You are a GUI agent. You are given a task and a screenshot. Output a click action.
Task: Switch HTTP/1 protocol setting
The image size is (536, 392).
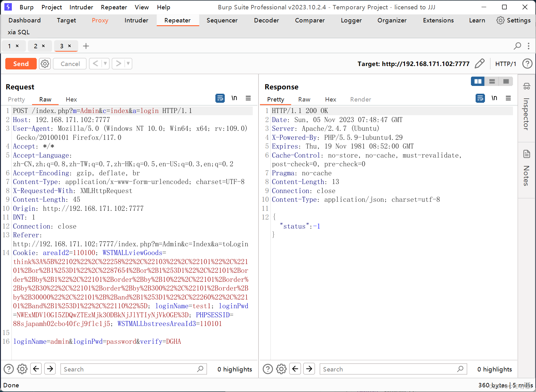point(505,64)
